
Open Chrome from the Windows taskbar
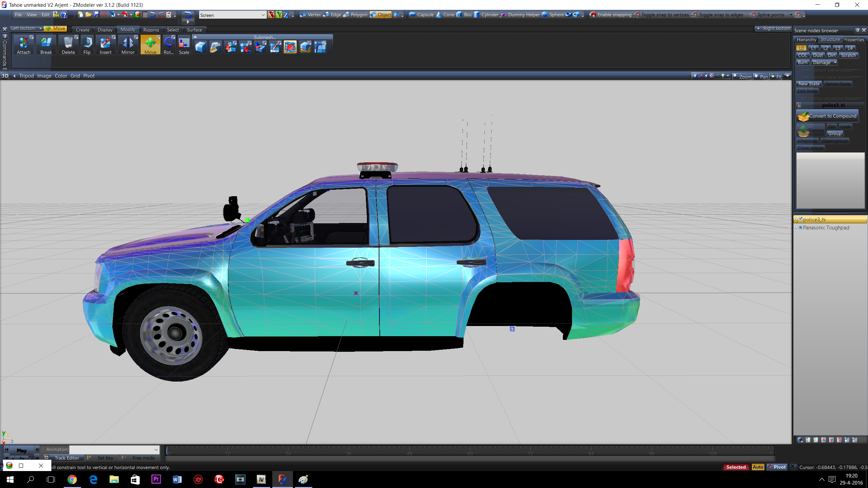pos(72,480)
